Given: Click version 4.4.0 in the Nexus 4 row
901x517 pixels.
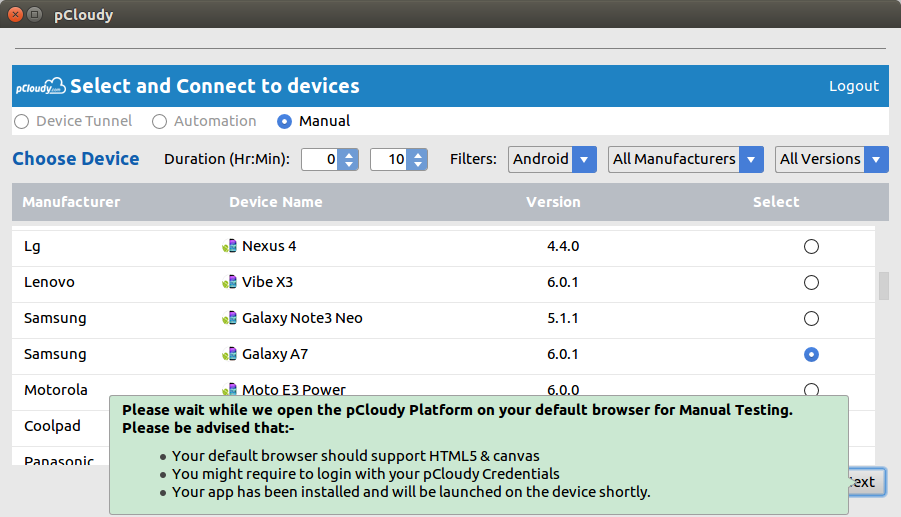Looking at the screenshot, I should coord(563,246).
